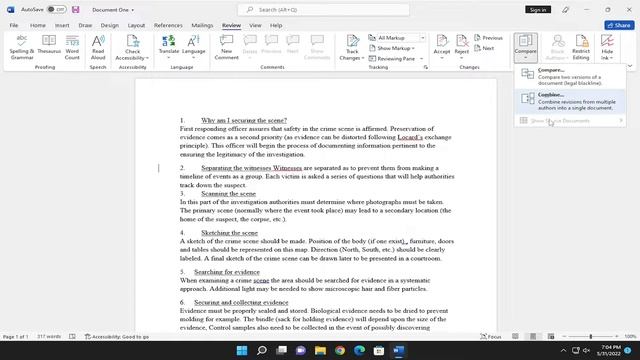Expand the Reject dropdown arrow

pyautogui.click(x=462, y=58)
